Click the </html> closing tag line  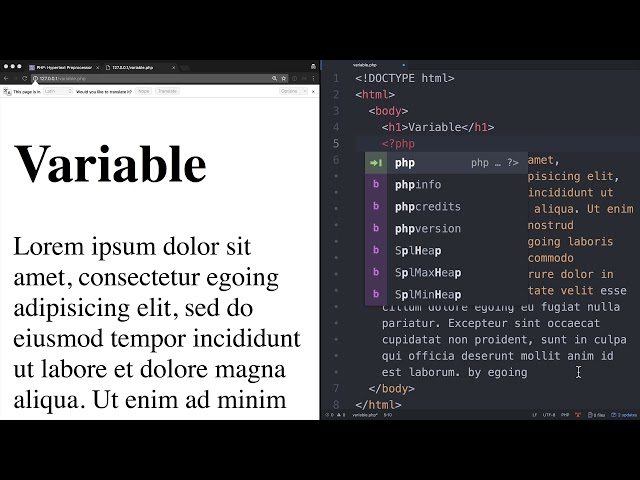[x=378, y=405]
